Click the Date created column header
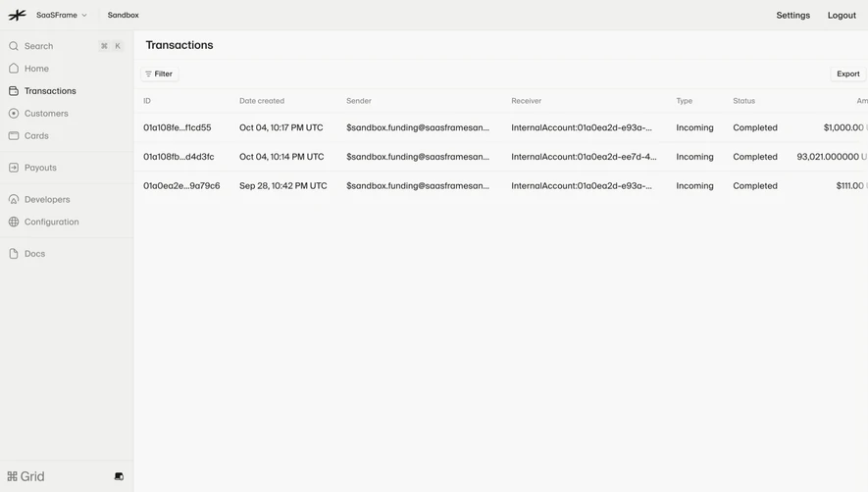The image size is (868, 492). pos(262,101)
